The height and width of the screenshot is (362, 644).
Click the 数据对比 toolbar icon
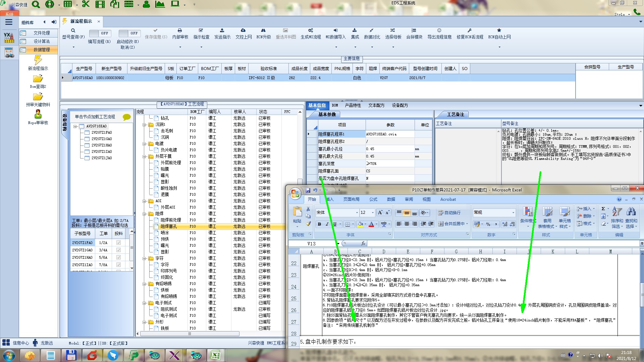click(x=372, y=31)
